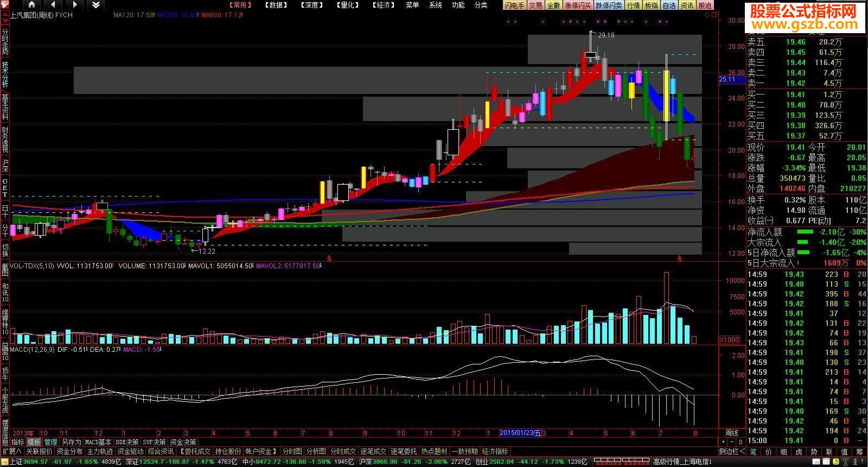Select 基本资料 in left sidebar
The height and width of the screenshot is (467, 868).
point(5,107)
